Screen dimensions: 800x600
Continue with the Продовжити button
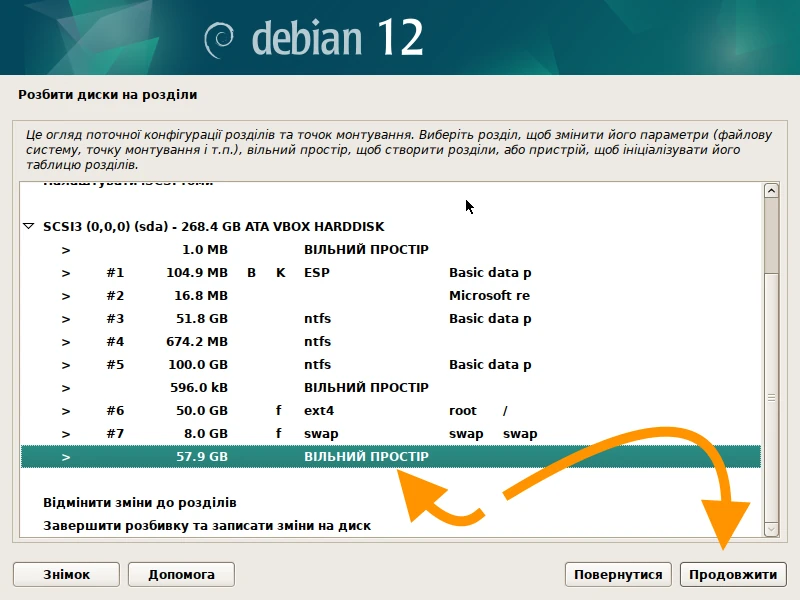(733, 574)
